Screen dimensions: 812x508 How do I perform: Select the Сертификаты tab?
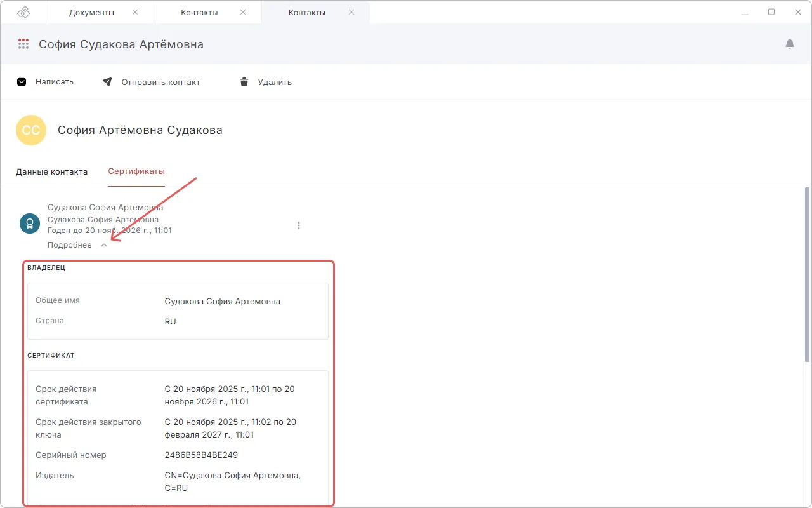pos(136,172)
